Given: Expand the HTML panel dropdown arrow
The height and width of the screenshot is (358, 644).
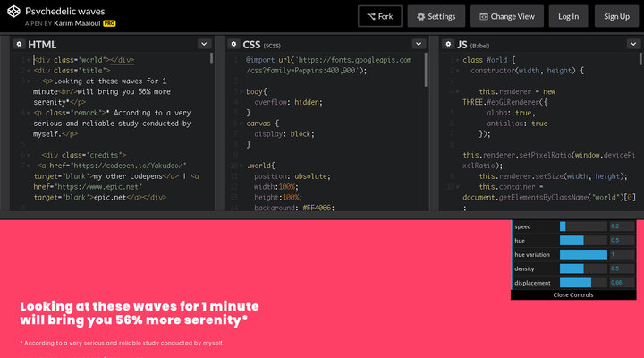Looking at the screenshot, I should tap(204, 44).
